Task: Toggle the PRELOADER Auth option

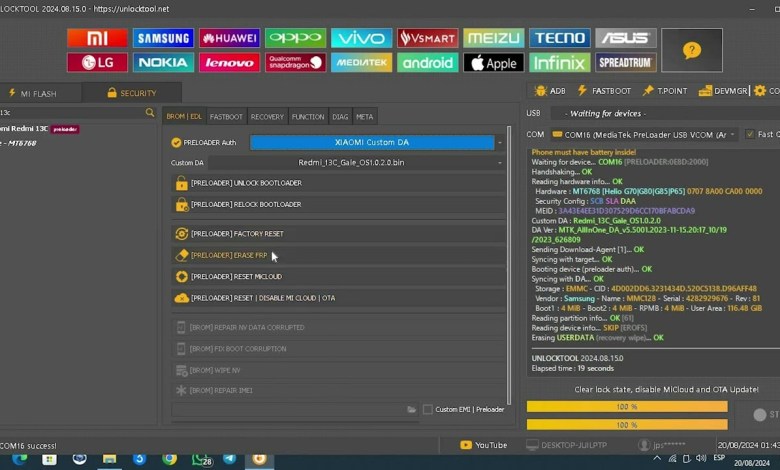Action: [x=176, y=143]
